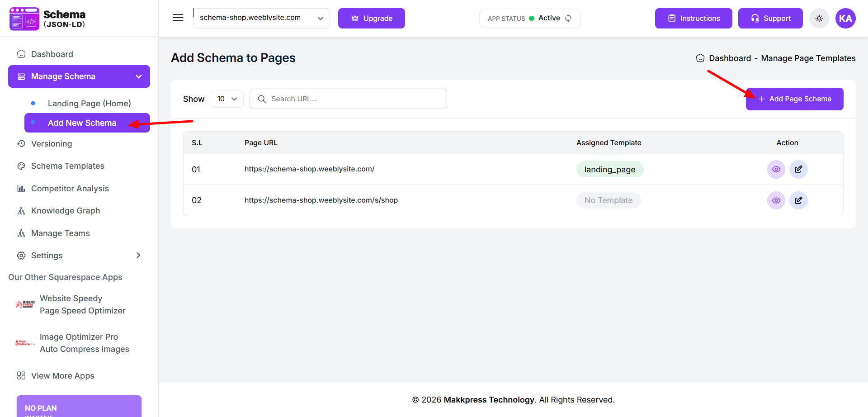Image resolution: width=868 pixels, height=417 pixels.
Task: Collapse the Manage Schema menu
Action: [x=138, y=76]
